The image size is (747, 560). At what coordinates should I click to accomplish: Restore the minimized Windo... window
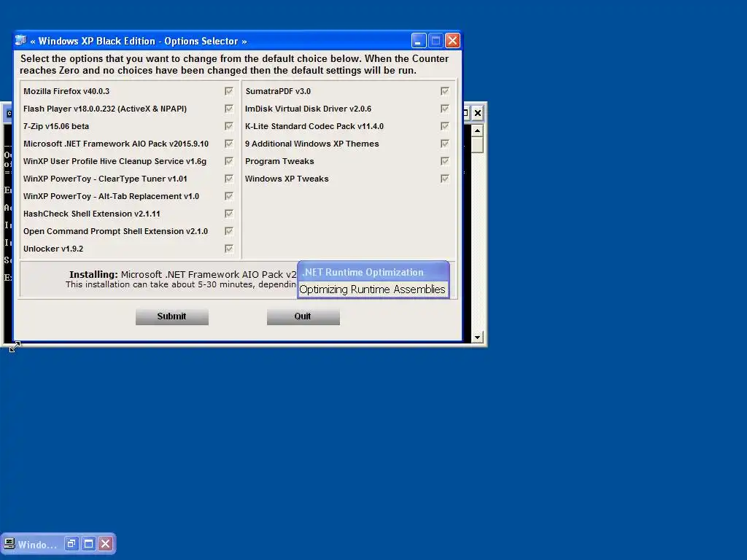point(71,544)
